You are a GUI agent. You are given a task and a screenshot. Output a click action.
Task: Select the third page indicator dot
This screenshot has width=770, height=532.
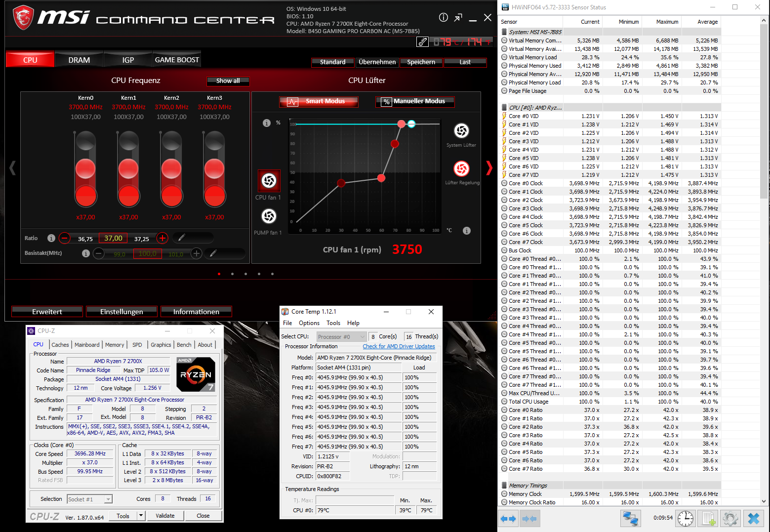tap(245, 274)
